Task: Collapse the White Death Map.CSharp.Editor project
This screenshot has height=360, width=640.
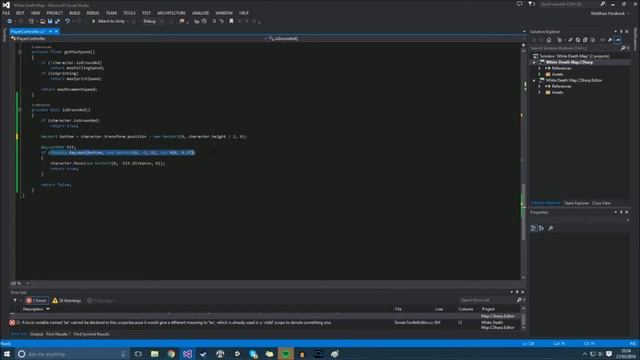Action: click(534, 80)
